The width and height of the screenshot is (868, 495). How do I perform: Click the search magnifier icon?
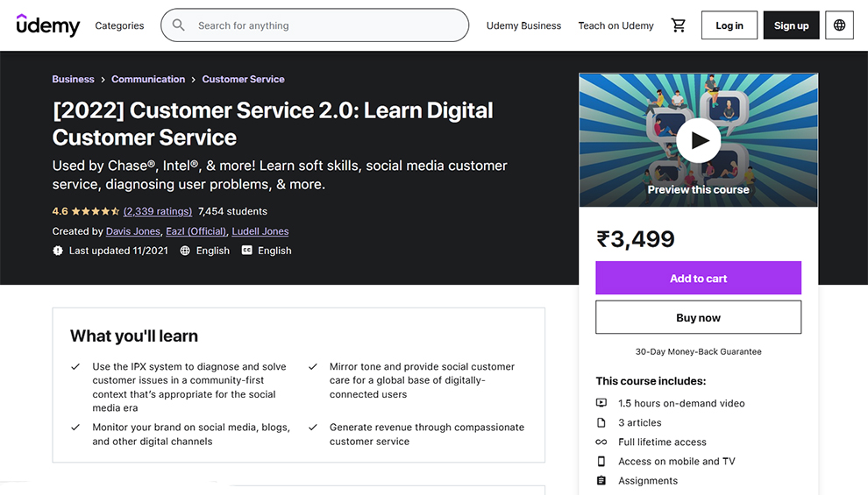coord(178,25)
